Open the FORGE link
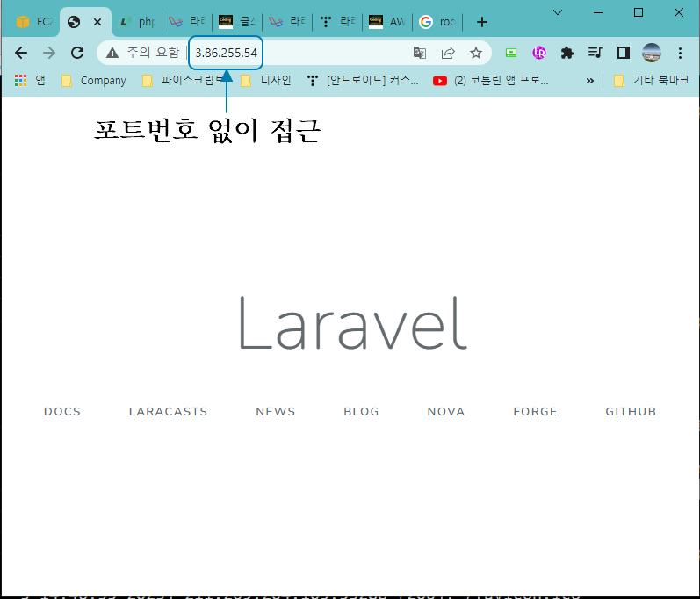Viewport: 700px width, 599px height. point(535,412)
